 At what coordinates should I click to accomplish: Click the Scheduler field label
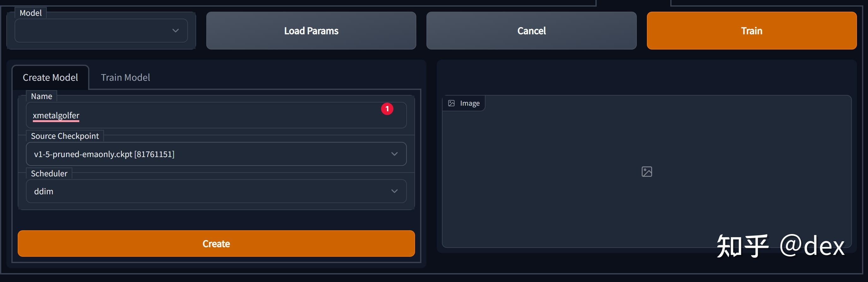pos(49,173)
